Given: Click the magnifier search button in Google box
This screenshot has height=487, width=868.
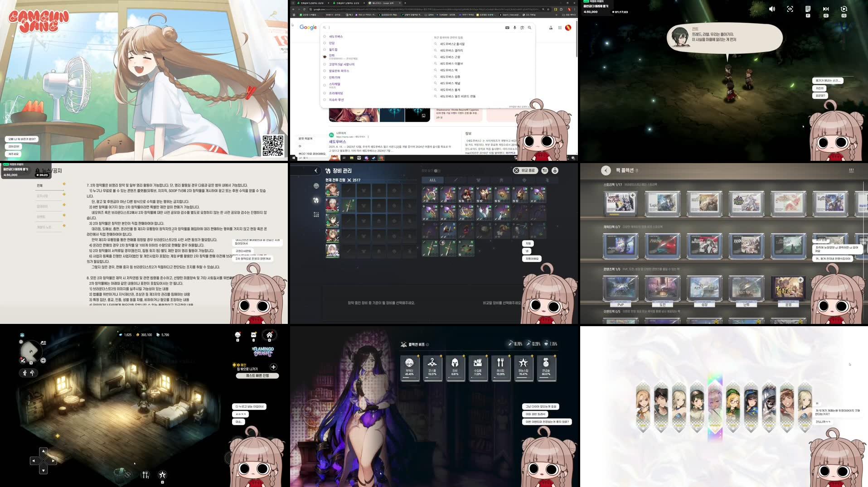Looking at the screenshot, I should coord(529,28).
